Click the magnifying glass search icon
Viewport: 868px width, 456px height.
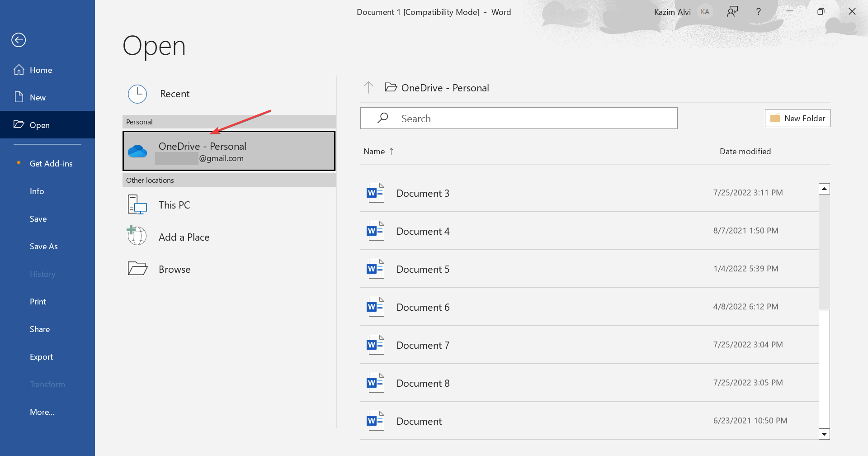point(382,118)
